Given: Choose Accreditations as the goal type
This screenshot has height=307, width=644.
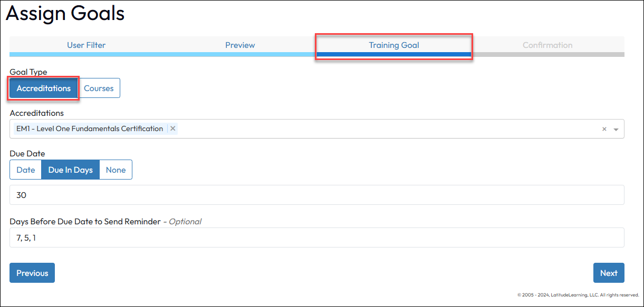Looking at the screenshot, I should (x=44, y=88).
